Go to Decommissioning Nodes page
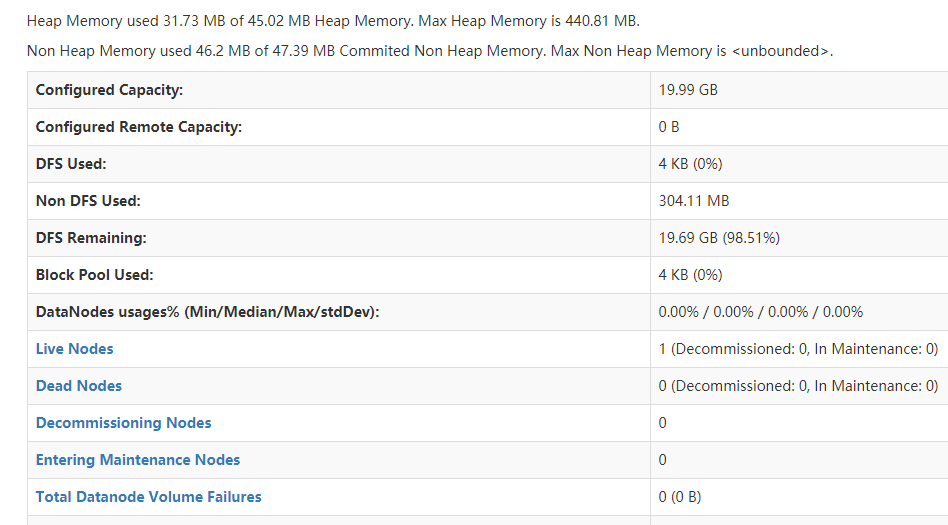The image size is (948, 525). (124, 423)
